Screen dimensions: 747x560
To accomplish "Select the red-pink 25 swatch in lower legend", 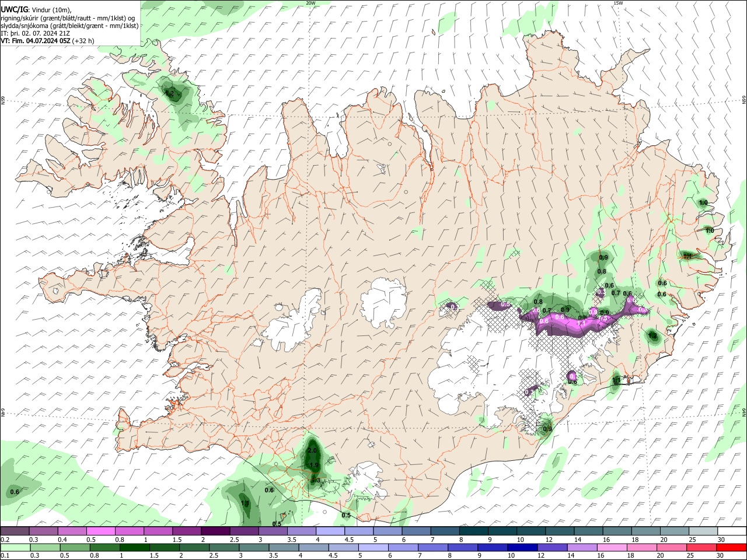I will click(x=702, y=547).
